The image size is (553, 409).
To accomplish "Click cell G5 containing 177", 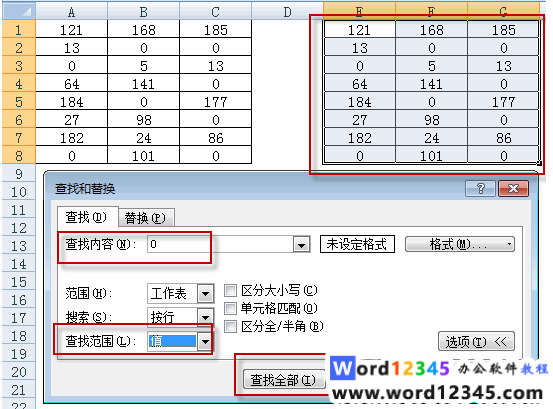I will pos(503,101).
